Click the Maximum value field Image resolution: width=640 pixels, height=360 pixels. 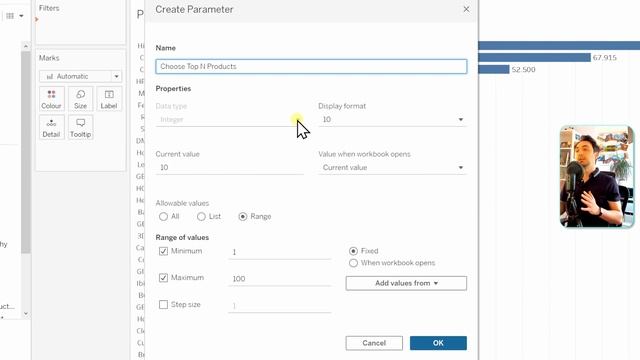click(x=280, y=279)
